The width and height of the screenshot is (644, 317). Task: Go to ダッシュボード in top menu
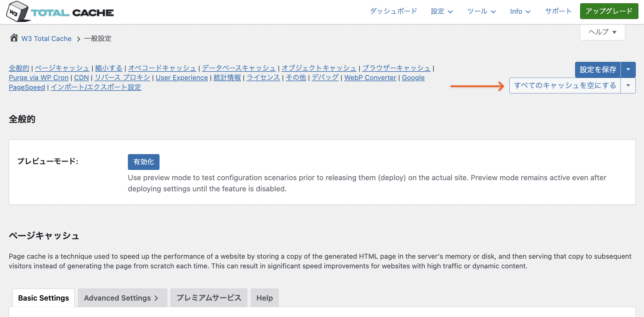393,11
